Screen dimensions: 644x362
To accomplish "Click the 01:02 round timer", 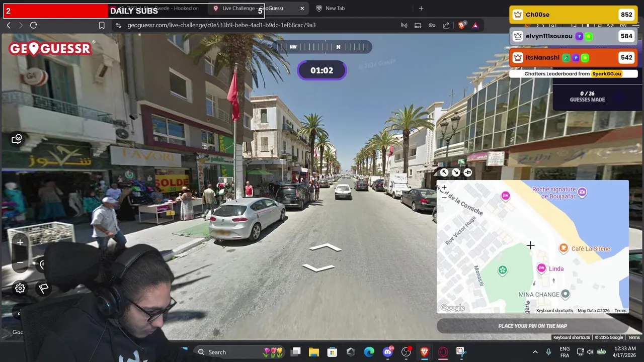I will click(x=322, y=70).
